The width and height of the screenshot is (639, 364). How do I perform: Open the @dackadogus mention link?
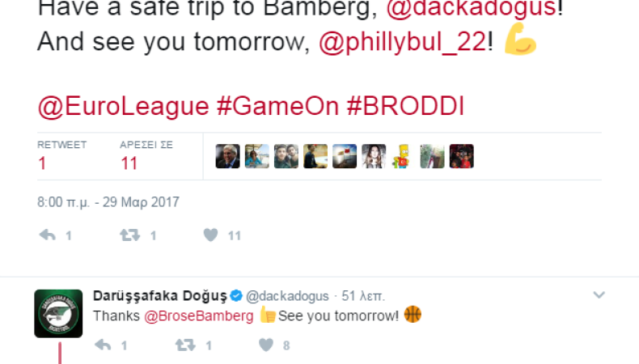[471, 8]
